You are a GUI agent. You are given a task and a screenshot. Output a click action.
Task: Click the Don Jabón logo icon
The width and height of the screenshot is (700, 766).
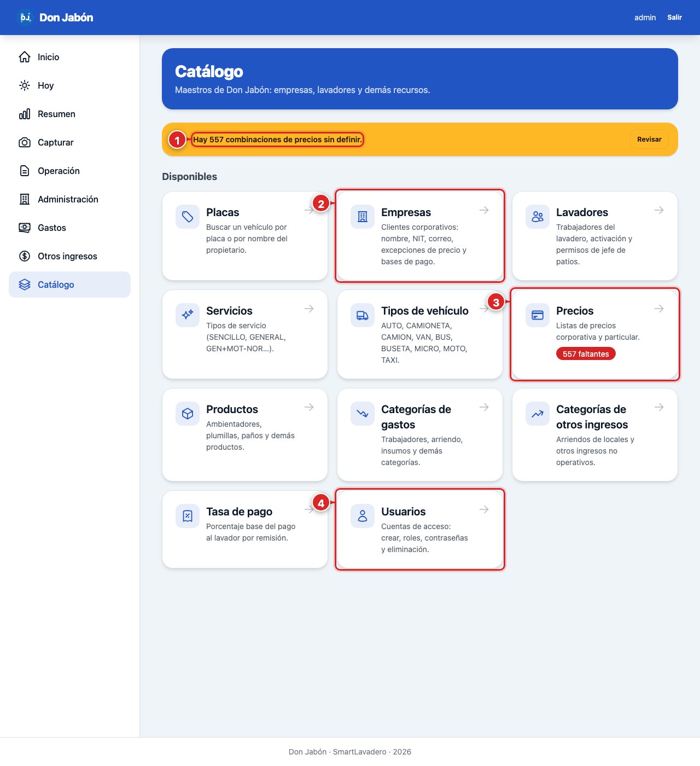(25, 18)
